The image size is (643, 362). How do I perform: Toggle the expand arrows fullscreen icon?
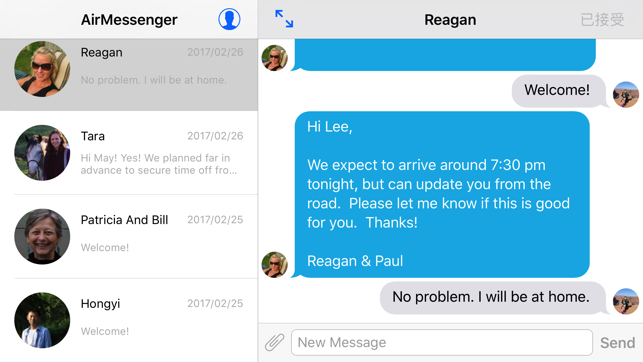pos(284,19)
